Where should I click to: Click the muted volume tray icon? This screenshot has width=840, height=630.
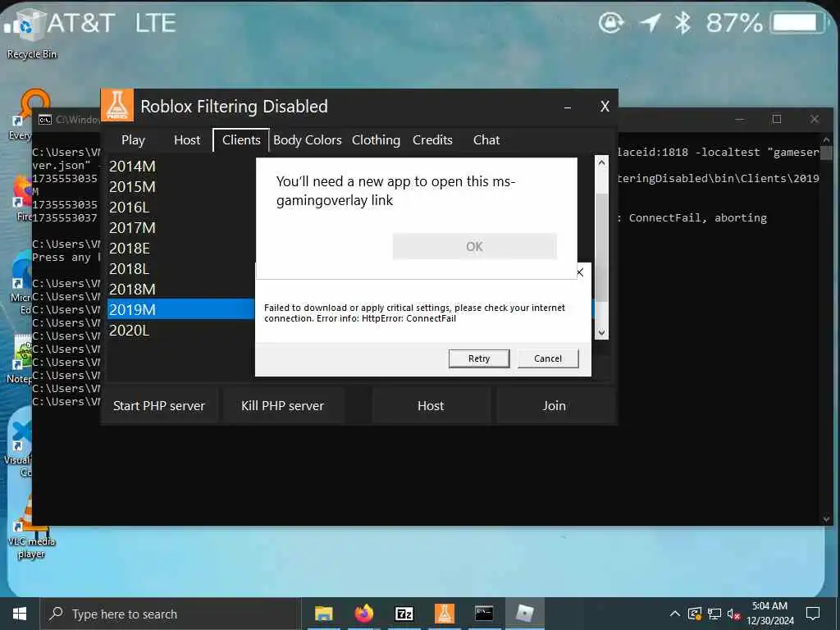point(733,614)
